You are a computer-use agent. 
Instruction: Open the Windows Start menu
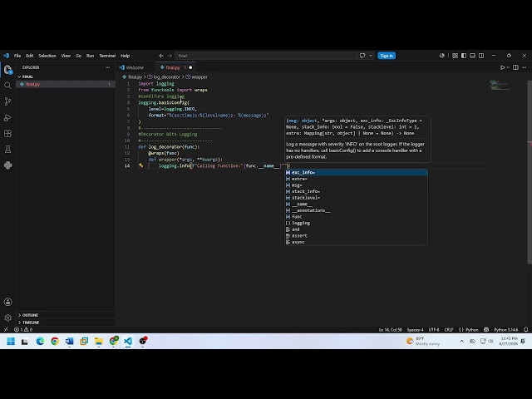click(x=11, y=341)
